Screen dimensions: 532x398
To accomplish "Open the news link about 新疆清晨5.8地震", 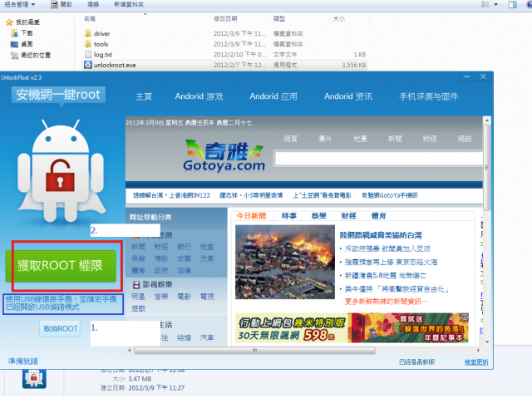I will tap(386, 276).
